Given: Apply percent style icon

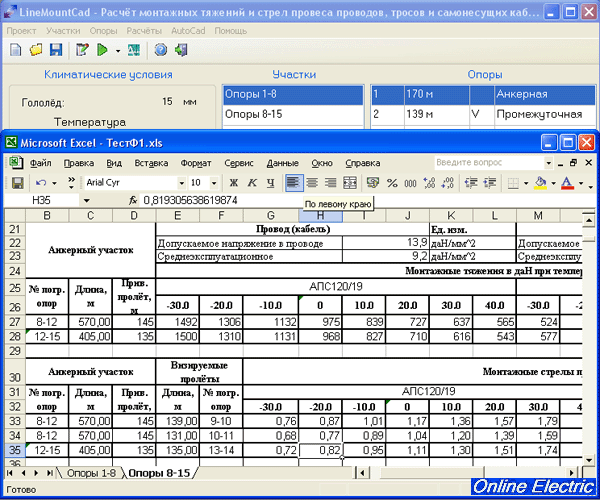Looking at the screenshot, I should tap(392, 183).
